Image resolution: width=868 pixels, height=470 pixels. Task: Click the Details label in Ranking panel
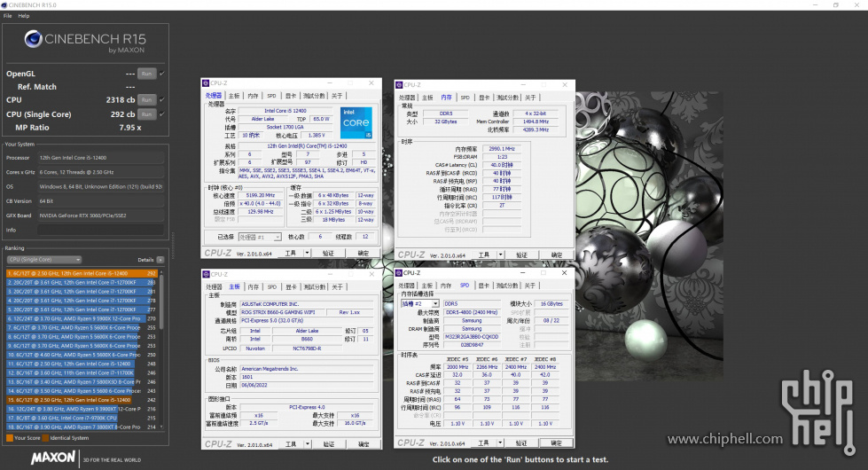tap(145, 260)
